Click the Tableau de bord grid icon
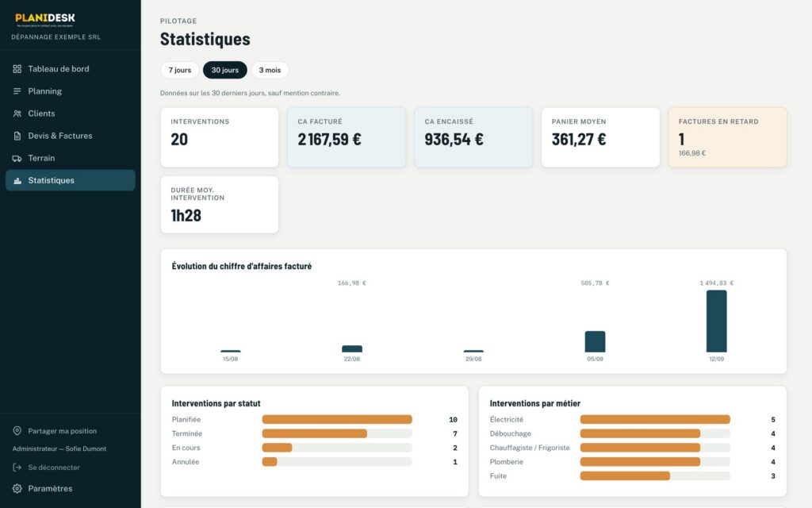This screenshot has width=812, height=508. (17, 69)
